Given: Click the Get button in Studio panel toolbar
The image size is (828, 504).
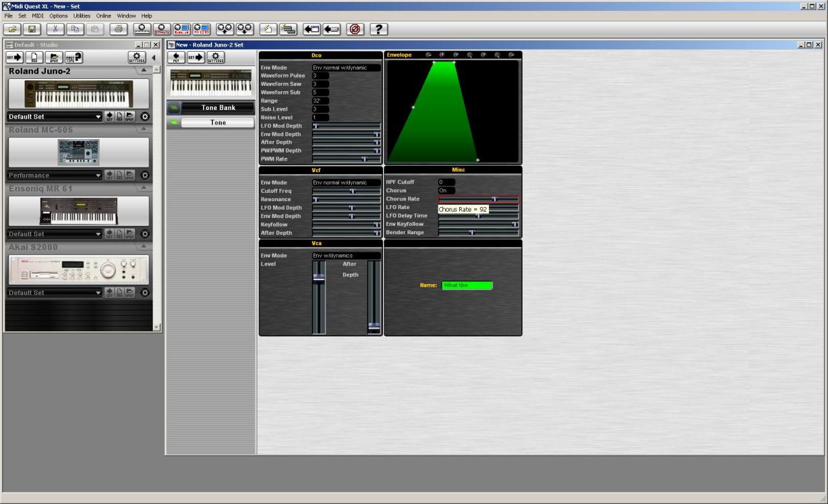Looking at the screenshot, I should [x=14, y=58].
